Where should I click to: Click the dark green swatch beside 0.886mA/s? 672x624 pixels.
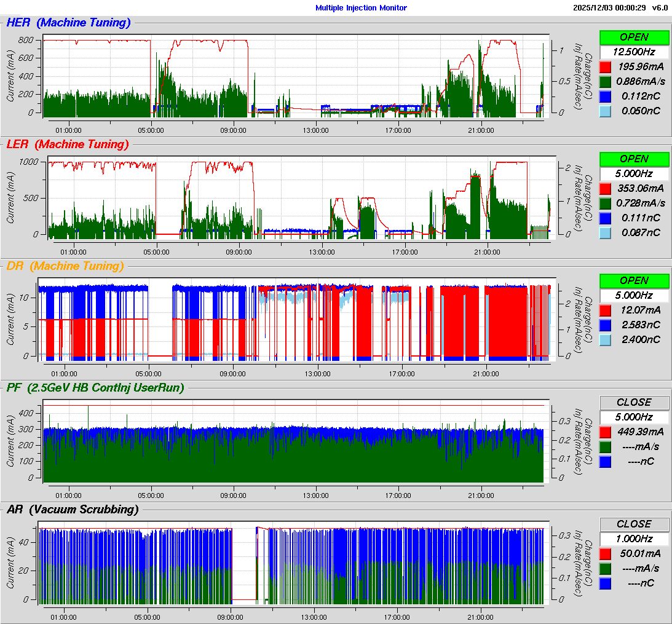tap(606, 81)
